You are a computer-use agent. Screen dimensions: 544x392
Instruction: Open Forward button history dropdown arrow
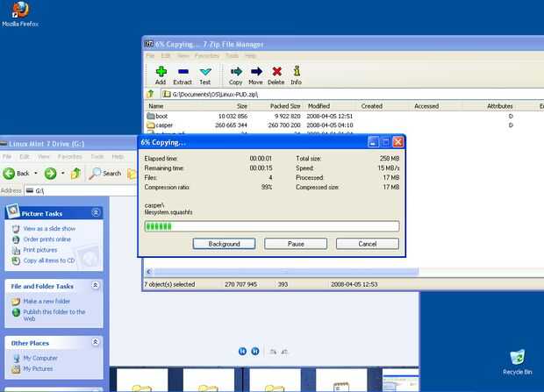(62, 173)
